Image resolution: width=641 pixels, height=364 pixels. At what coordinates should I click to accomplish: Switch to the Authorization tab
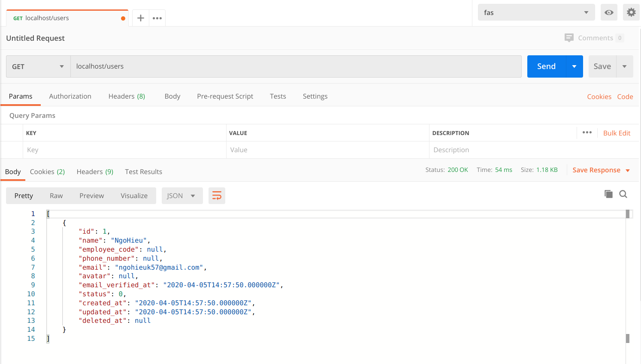tap(70, 96)
